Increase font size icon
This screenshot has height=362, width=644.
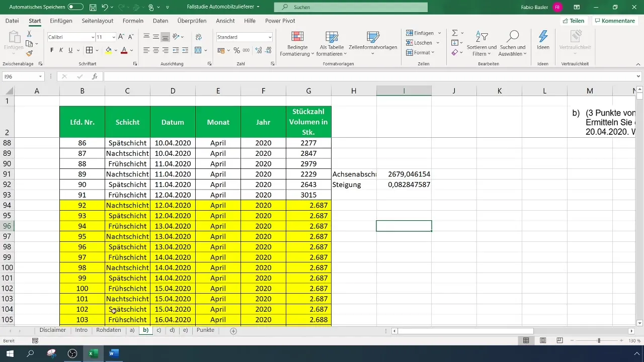(121, 37)
